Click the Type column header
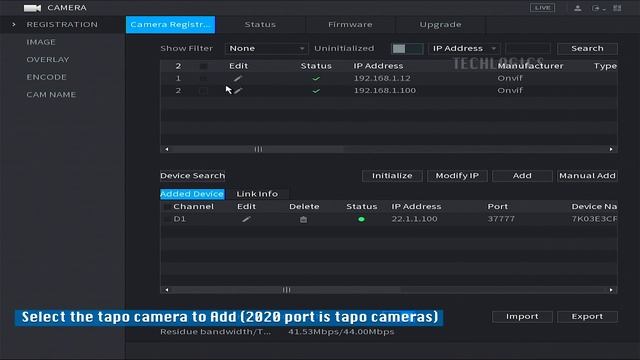Image resolution: width=640 pixels, height=360 pixels. (605, 66)
